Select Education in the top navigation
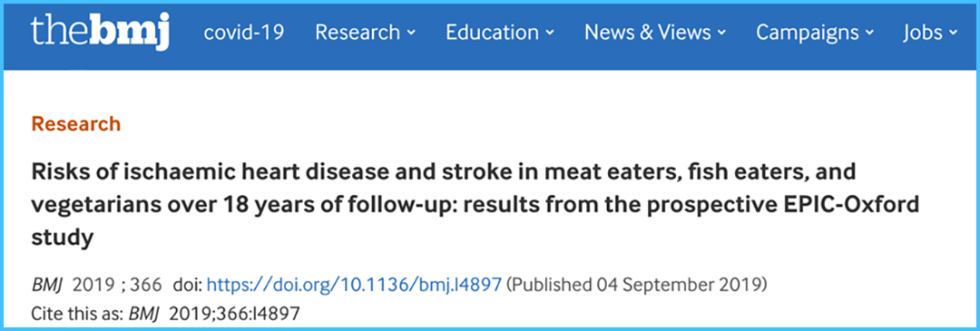 [492, 33]
